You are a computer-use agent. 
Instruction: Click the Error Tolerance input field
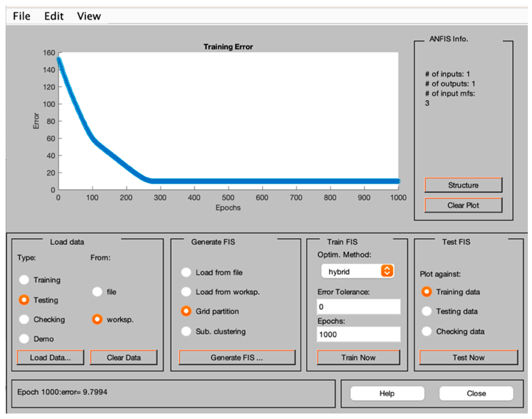point(358,307)
